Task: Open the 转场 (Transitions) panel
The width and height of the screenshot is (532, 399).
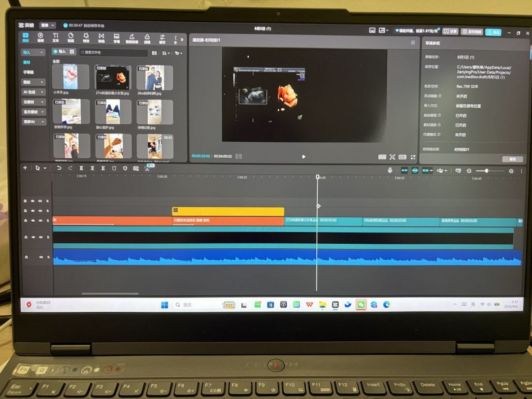Action: coord(101,37)
